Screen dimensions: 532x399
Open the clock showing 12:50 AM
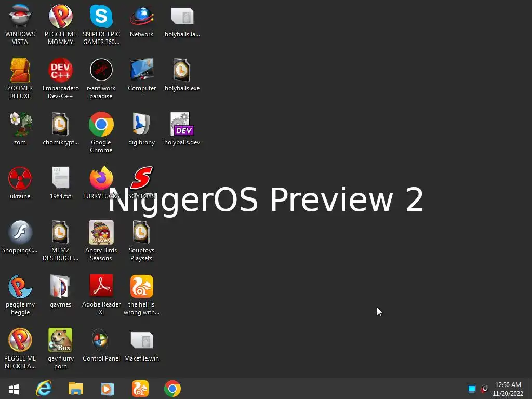508,389
